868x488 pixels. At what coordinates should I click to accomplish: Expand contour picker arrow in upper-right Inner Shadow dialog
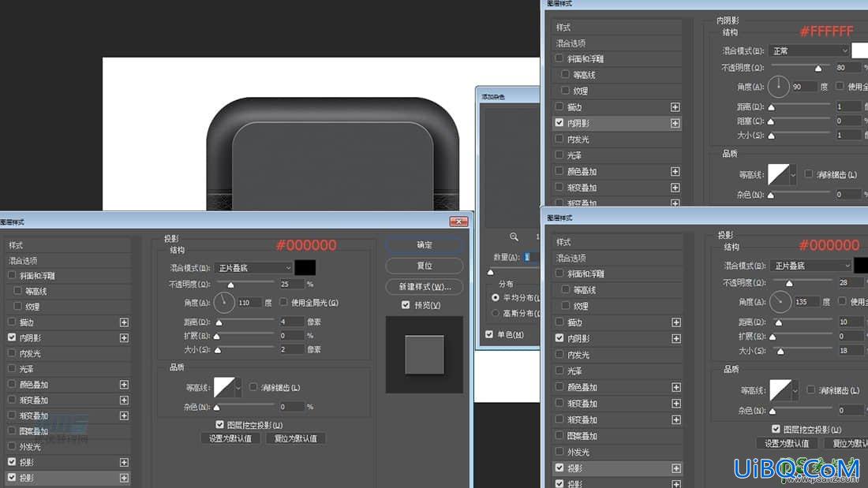792,175
